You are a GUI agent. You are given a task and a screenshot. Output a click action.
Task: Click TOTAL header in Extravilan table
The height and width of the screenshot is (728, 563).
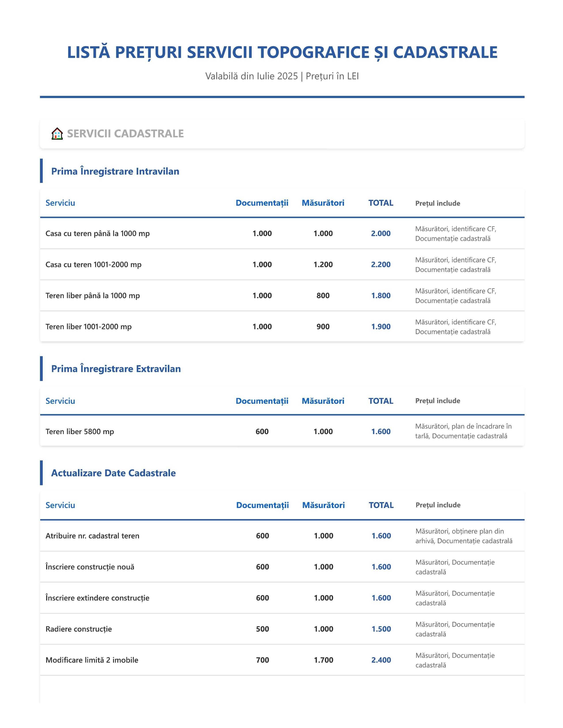click(381, 401)
